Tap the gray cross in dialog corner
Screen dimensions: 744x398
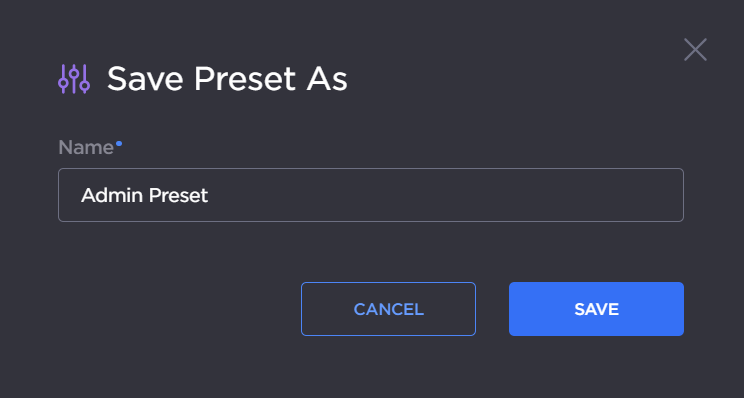695,50
